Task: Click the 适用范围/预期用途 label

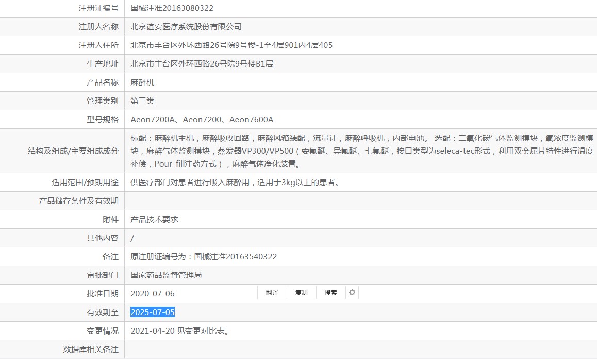Action: [85, 183]
